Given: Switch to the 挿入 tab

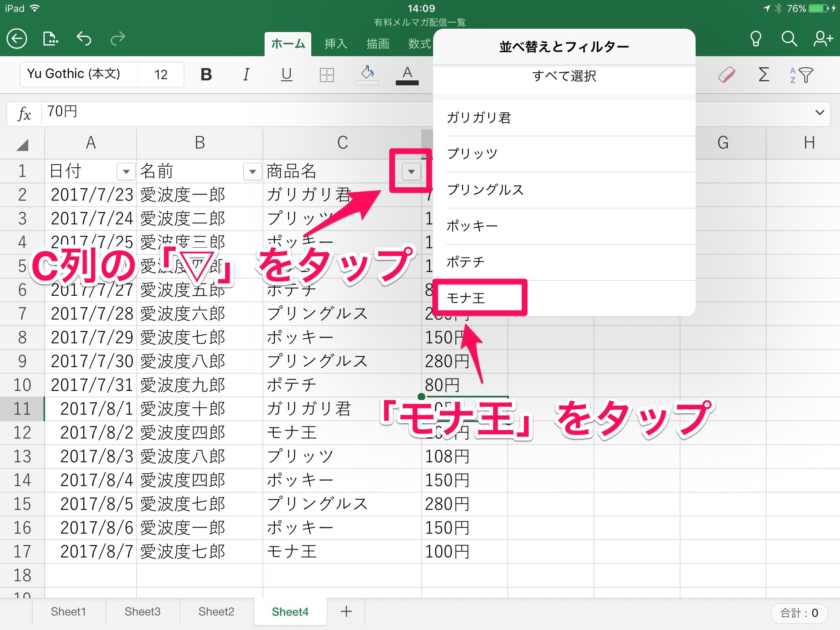Looking at the screenshot, I should [336, 43].
